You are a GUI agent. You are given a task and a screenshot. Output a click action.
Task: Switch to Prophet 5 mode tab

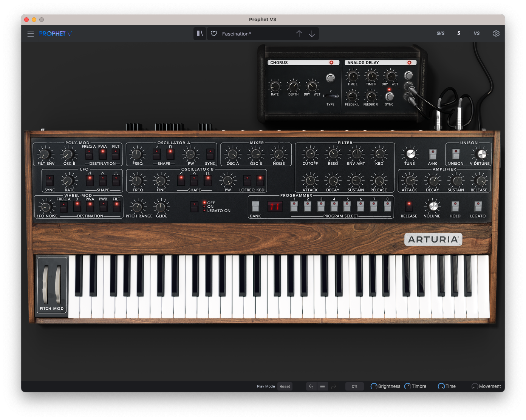[x=459, y=34]
